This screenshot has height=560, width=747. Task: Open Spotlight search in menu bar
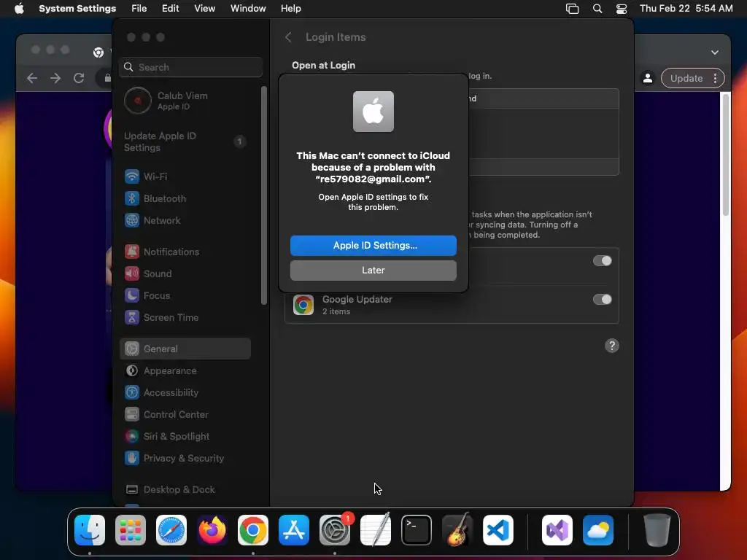pos(597,9)
